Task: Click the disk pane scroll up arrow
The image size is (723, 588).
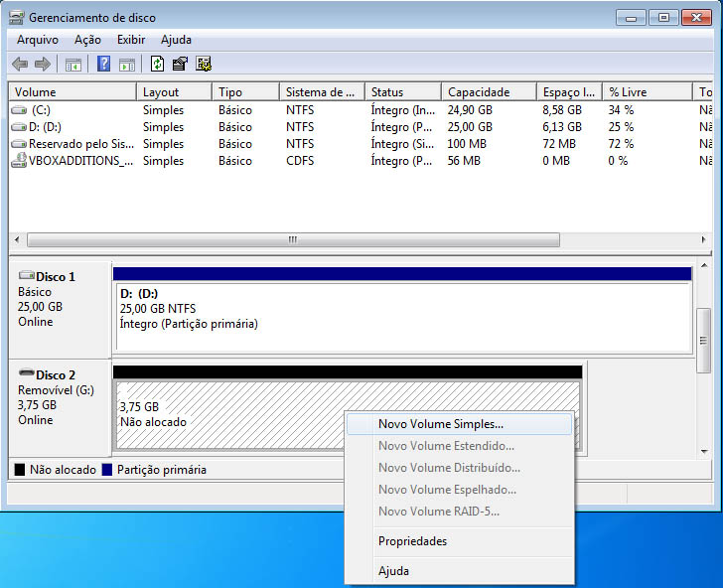Action: 704,266
